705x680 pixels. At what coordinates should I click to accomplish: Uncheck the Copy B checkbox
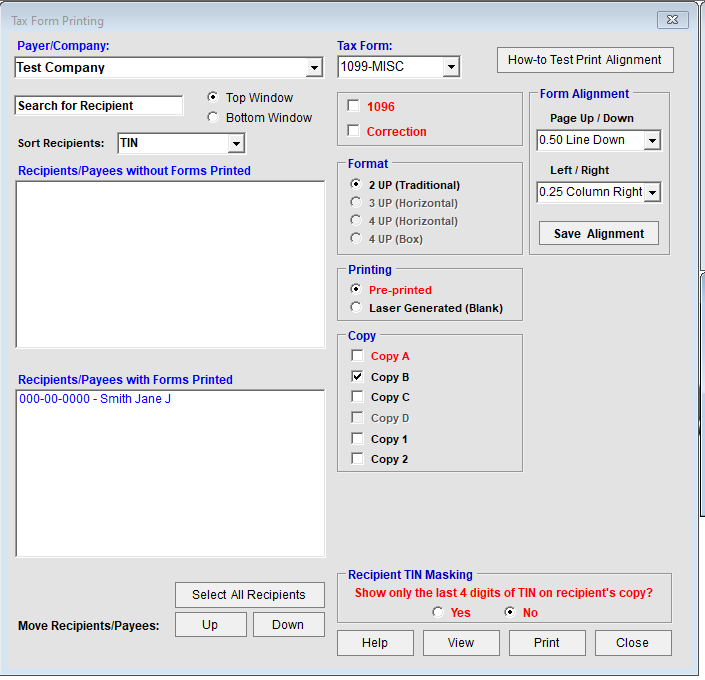(x=357, y=377)
